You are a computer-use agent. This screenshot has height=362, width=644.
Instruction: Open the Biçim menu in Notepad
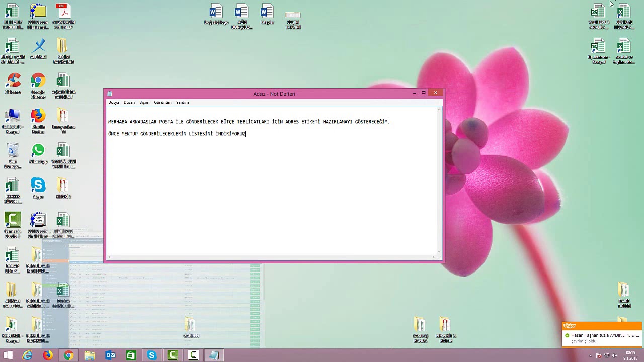coord(144,102)
